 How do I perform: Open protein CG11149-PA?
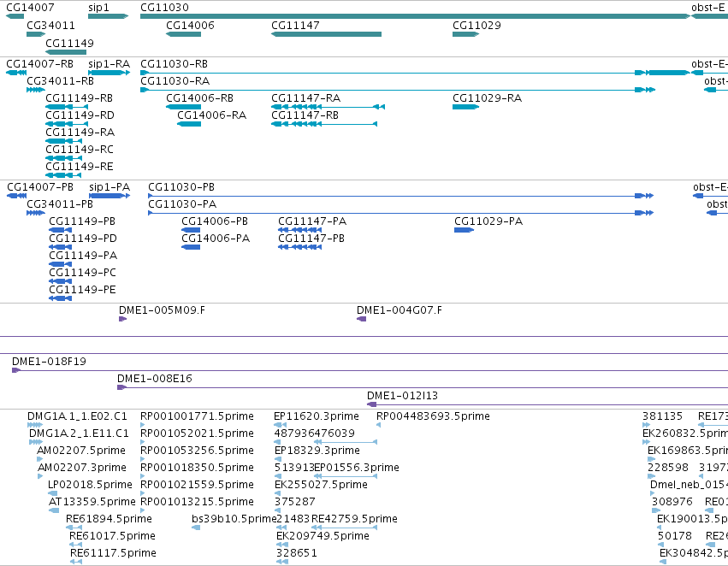(x=83, y=256)
